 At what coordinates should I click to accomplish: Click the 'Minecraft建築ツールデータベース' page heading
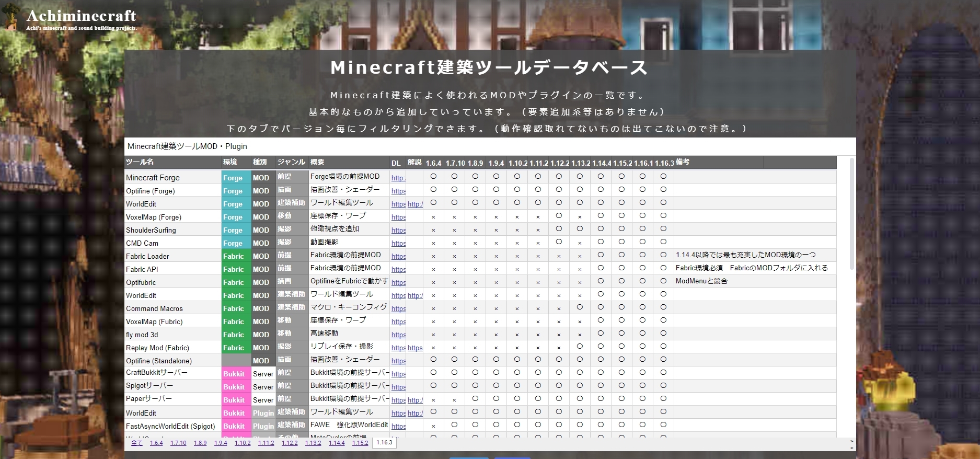click(x=489, y=67)
